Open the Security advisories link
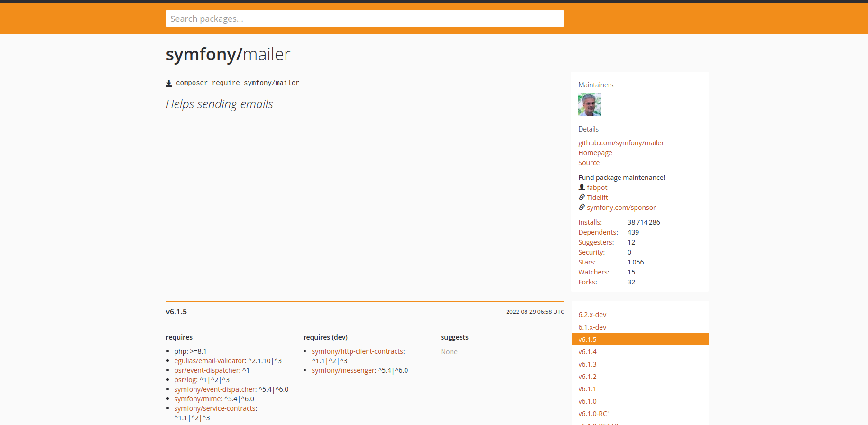This screenshot has height=425, width=868. click(x=591, y=252)
